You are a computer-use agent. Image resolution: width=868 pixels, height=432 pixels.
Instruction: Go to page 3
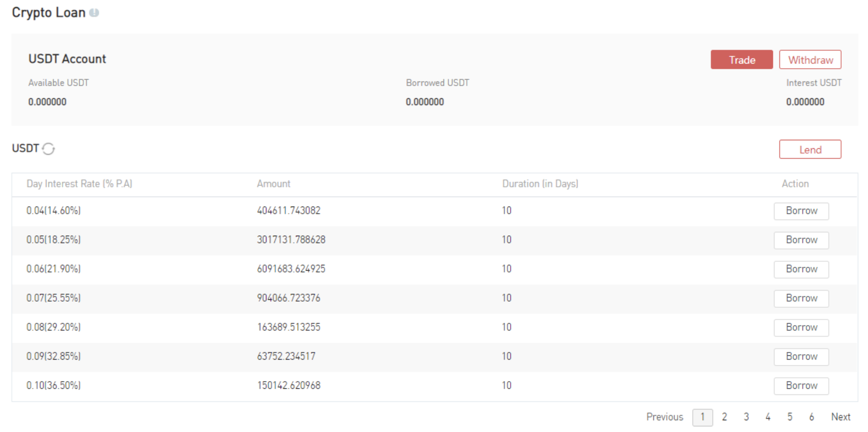pyautogui.click(x=746, y=417)
